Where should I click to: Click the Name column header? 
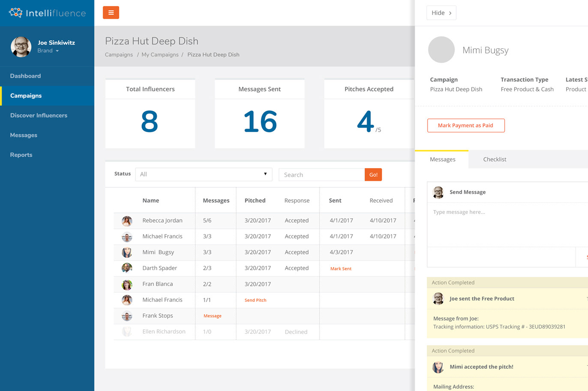151,200
